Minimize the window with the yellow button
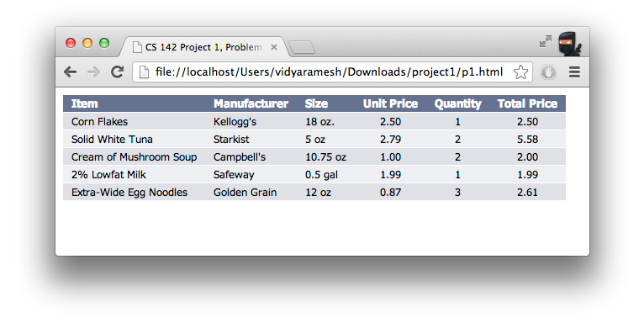644x323 pixels. (x=87, y=43)
